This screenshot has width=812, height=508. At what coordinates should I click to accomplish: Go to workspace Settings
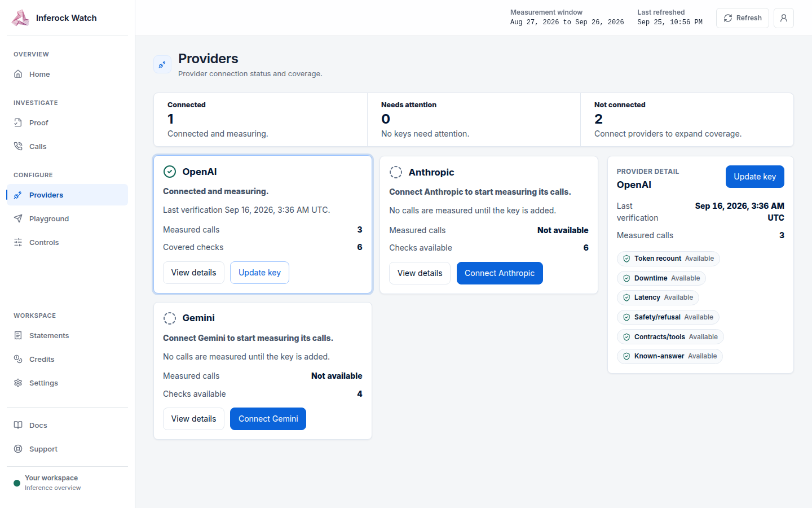[67, 383]
